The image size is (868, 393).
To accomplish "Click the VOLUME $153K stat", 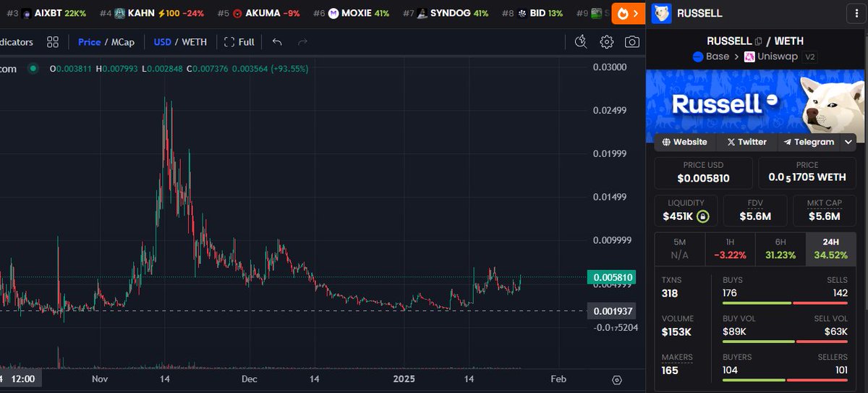I will tap(678, 325).
